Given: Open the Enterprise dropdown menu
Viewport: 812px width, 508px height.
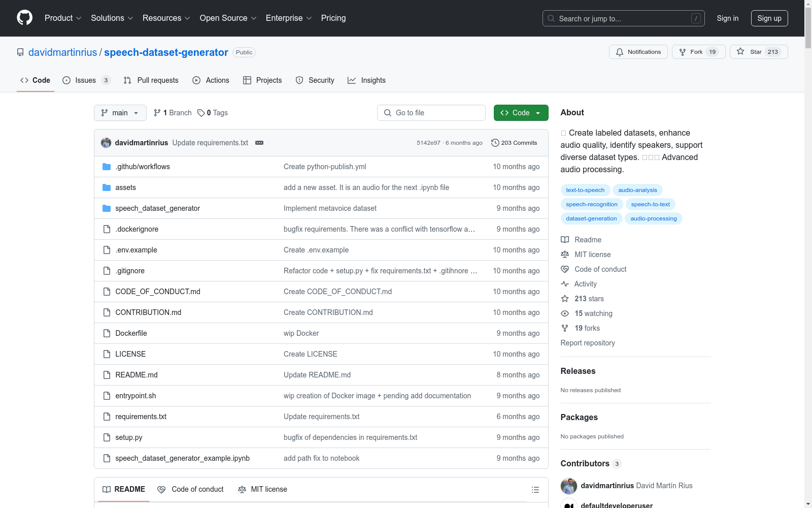Looking at the screenshot, I should click(x=289, y=18).
